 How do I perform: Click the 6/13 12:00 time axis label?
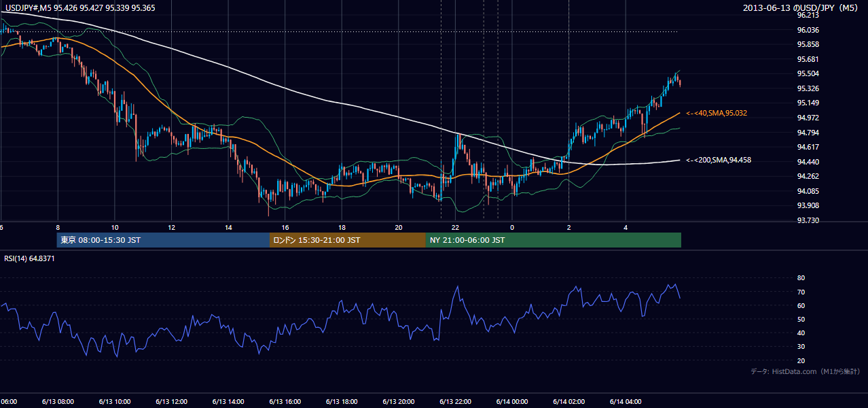[170, 402]
